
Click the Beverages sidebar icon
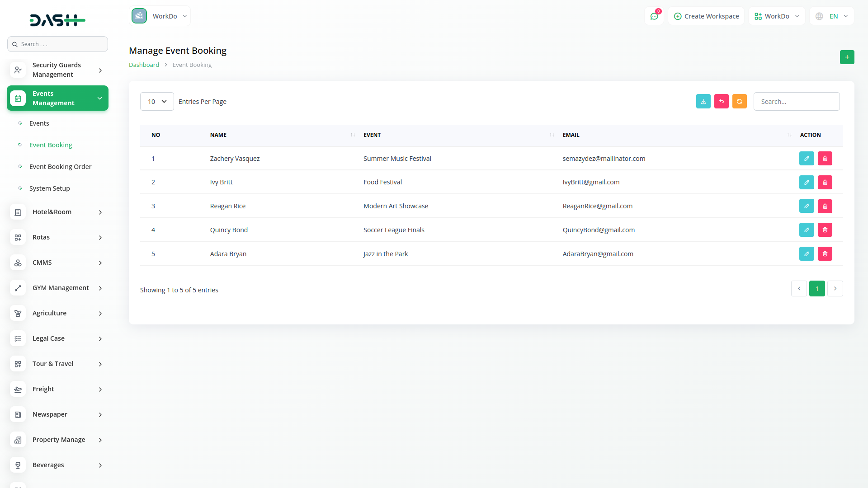pyautogui.click(x=18, y=465)
